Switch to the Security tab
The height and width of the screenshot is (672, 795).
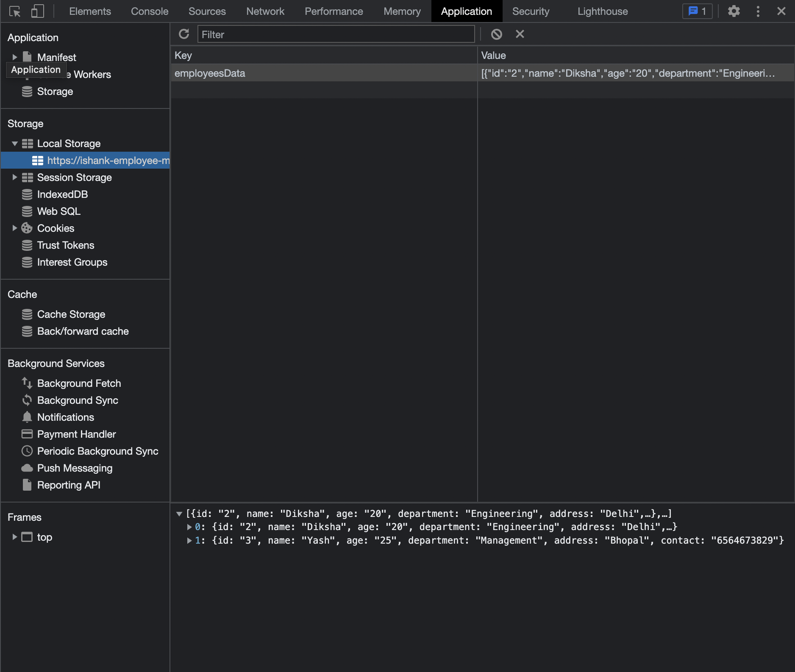click(531, 11)
